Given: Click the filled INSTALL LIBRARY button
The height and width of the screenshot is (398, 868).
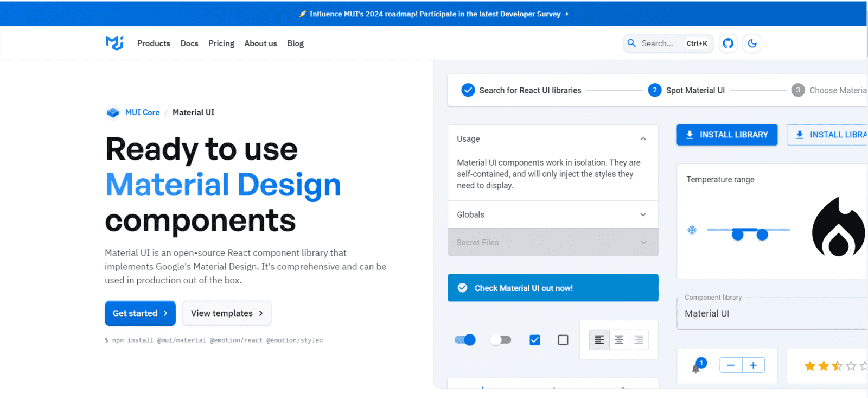Looking at the screenshot, I should coord(727,135).
